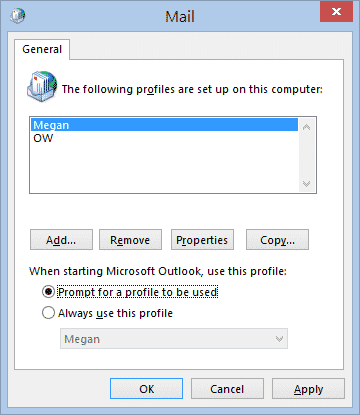Open profile Properties
The image size is (360, 415).
click(202, 240)
